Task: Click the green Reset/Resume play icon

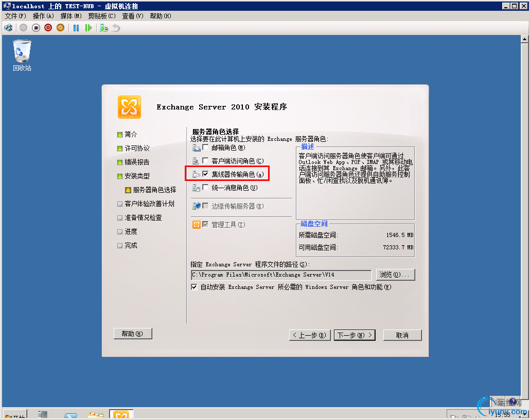Action: [x=88, y=28]
